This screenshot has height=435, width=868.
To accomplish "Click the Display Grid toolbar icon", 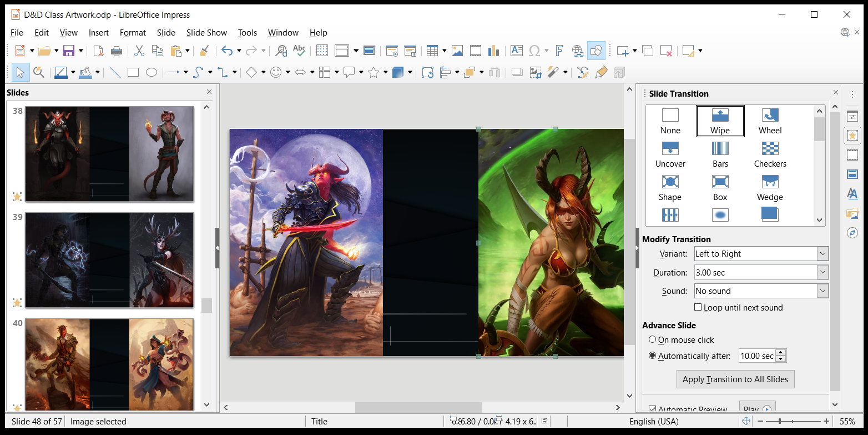I will click(x=322, y=51).
